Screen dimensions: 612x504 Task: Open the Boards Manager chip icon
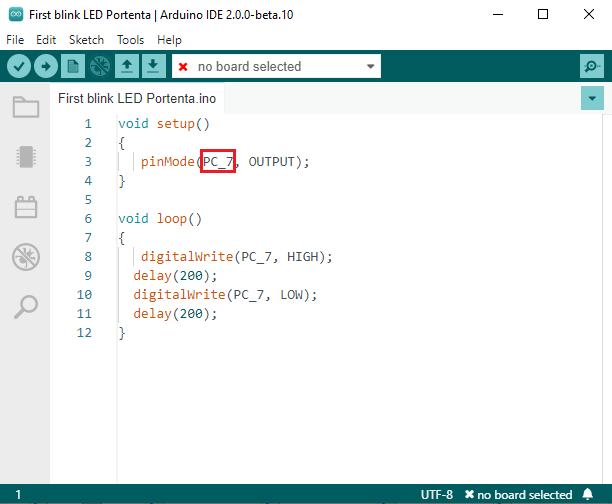[26, 157]
